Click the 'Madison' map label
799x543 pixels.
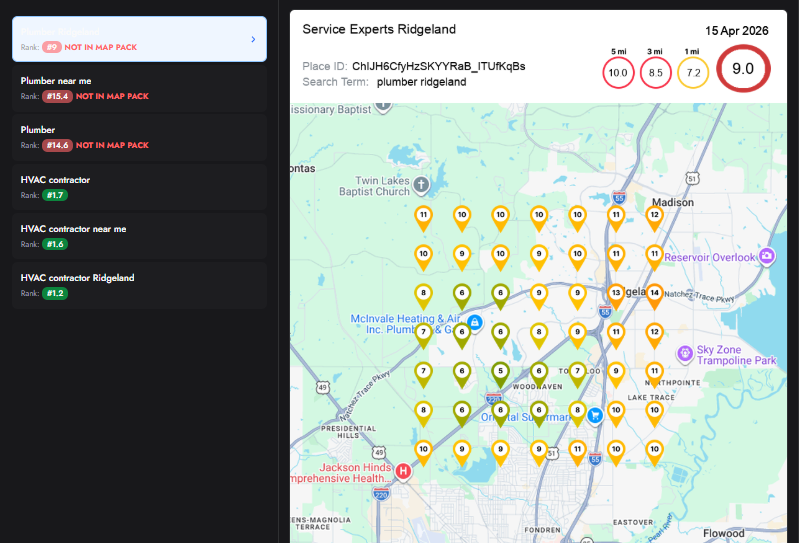click(x=673, y=202)
